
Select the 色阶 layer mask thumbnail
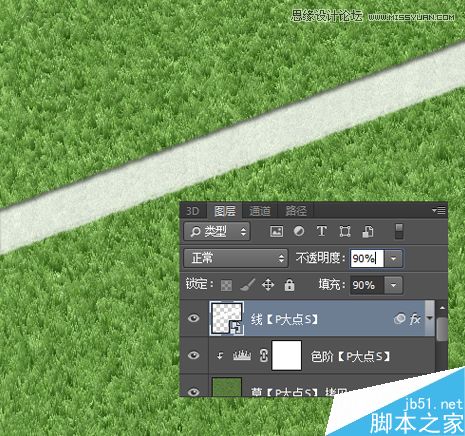click(x=287, y=355)
